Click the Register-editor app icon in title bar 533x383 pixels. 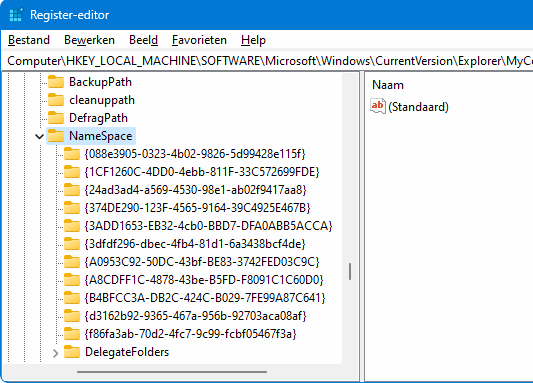16,15
